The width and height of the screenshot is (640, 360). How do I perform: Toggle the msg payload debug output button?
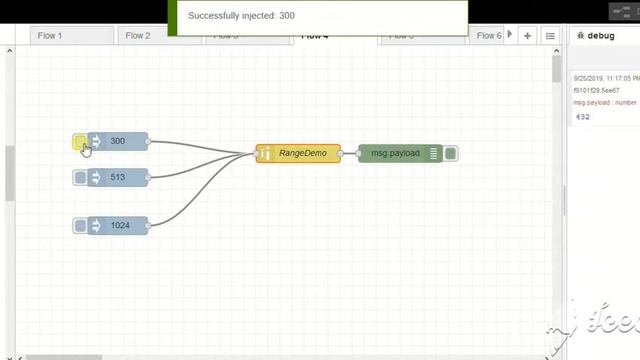451,154
